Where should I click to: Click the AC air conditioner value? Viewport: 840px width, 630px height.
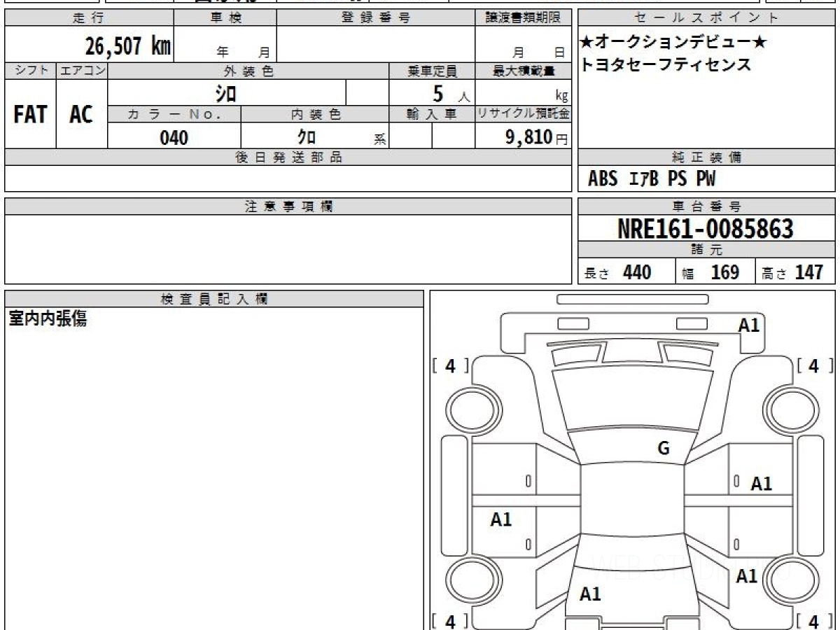[x=81, y=114]
